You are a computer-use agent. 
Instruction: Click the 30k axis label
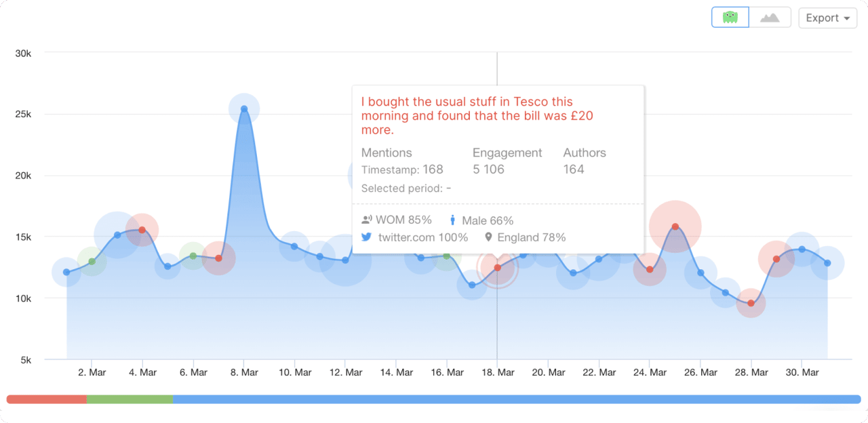[x=24, y=53]
